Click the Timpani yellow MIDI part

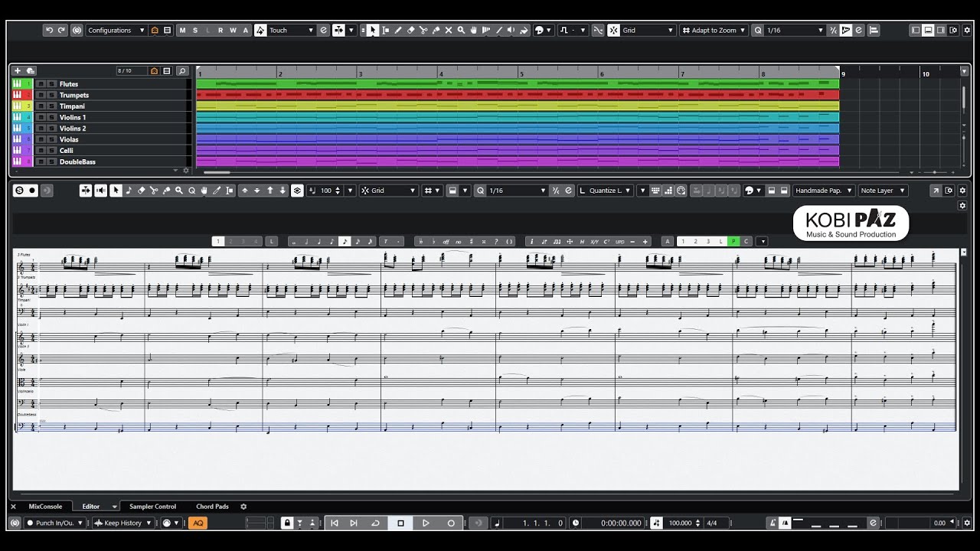pos(518,106)
